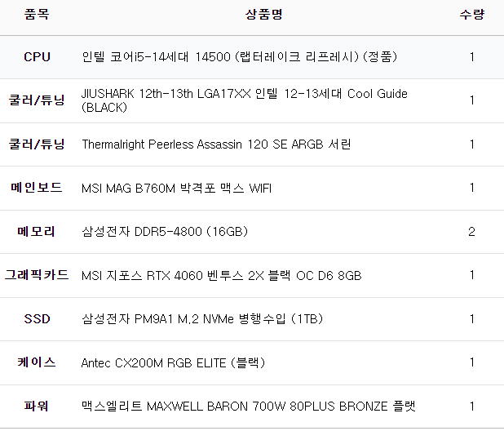
Task: Click the 삼성전자 DDR5-4800 (16GB) product name
Action: pyautogui.click(x=165, y=232)
